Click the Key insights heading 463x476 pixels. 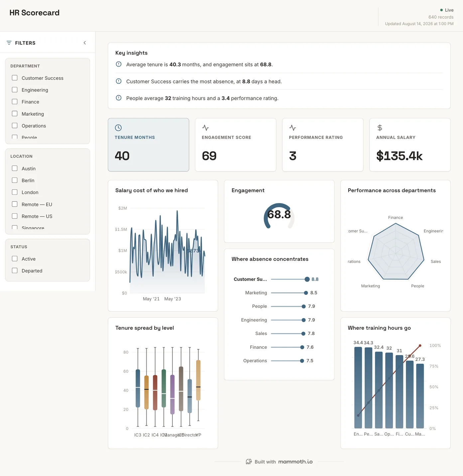click(x=131, y=53)
